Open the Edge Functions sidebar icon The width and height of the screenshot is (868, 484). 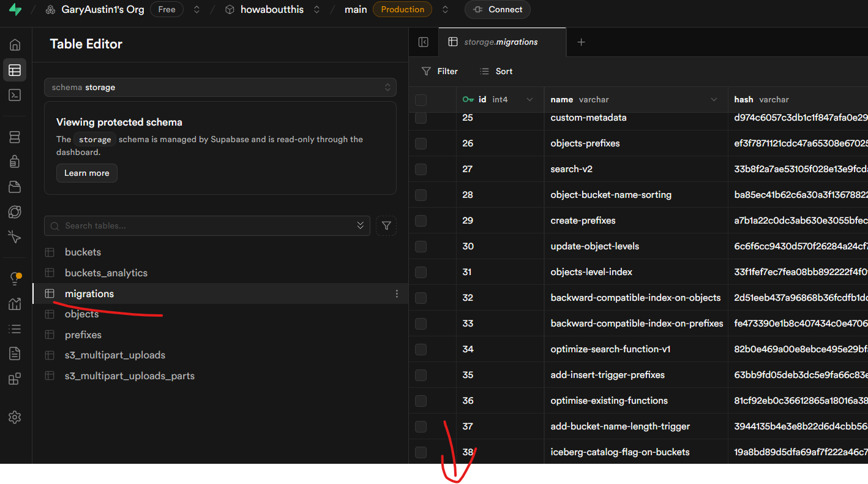click(15, 212)
